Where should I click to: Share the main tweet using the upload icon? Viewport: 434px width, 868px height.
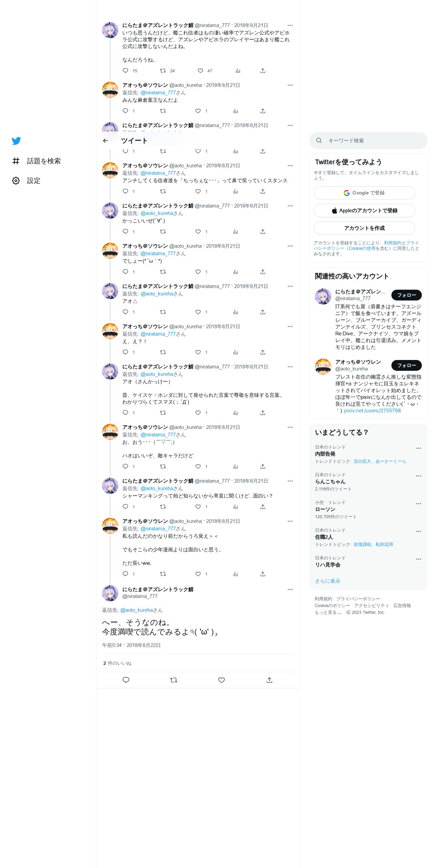pos(269,680)
